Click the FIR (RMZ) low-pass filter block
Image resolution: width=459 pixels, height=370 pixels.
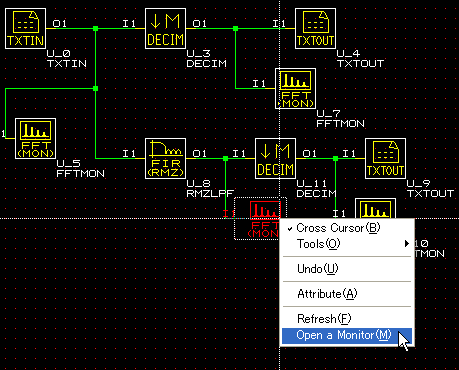(166, 158)
